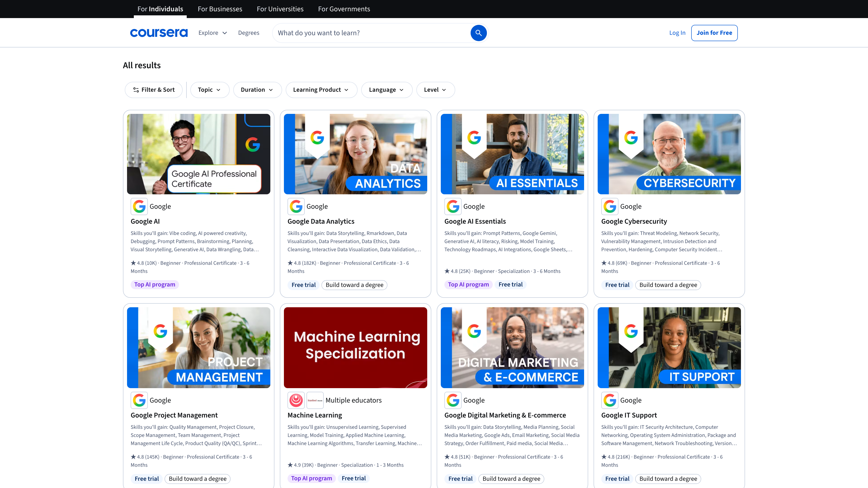Expand the Language filter dropdown
Image resolution: width=868 pixels, height=488 pixels.
[387, 90]
